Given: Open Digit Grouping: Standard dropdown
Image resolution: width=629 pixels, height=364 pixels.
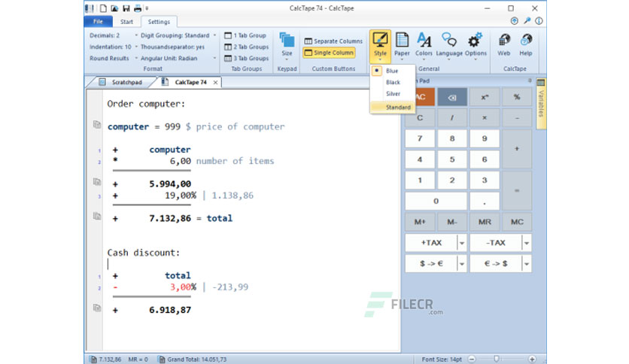Looking at the screenshot, I should [x=178, y=35].
